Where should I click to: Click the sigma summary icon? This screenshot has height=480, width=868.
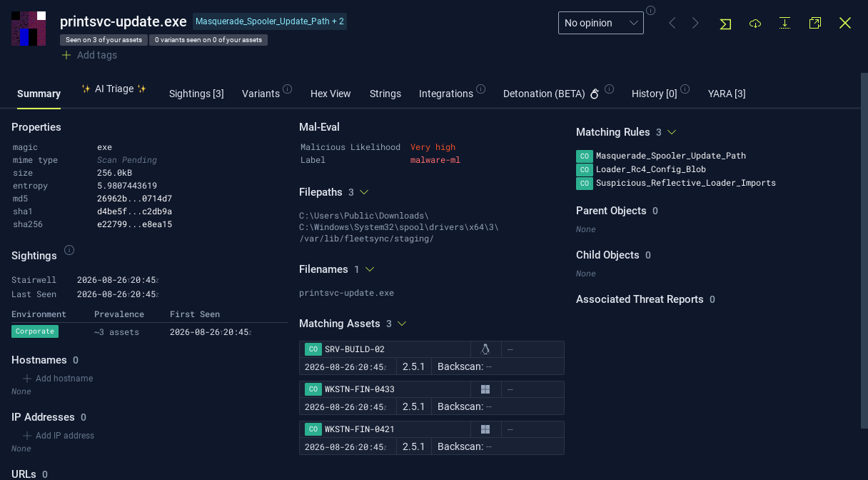coord(725,24)
